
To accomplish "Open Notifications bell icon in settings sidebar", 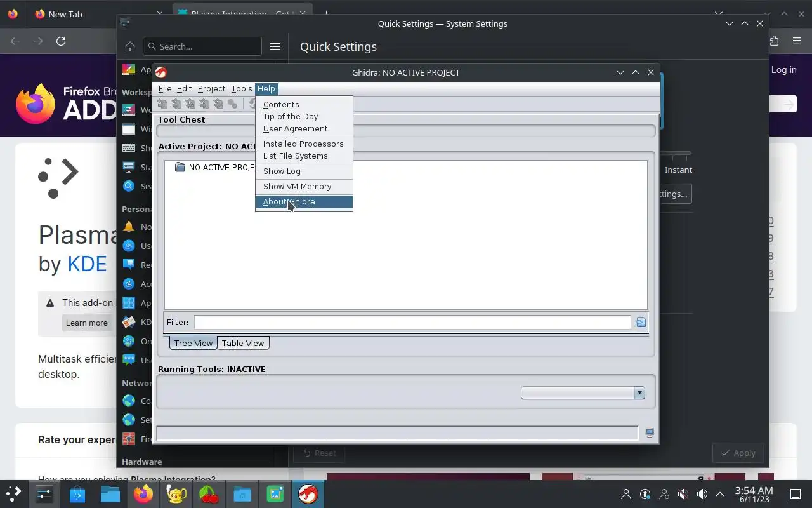I will pos(129,227).
